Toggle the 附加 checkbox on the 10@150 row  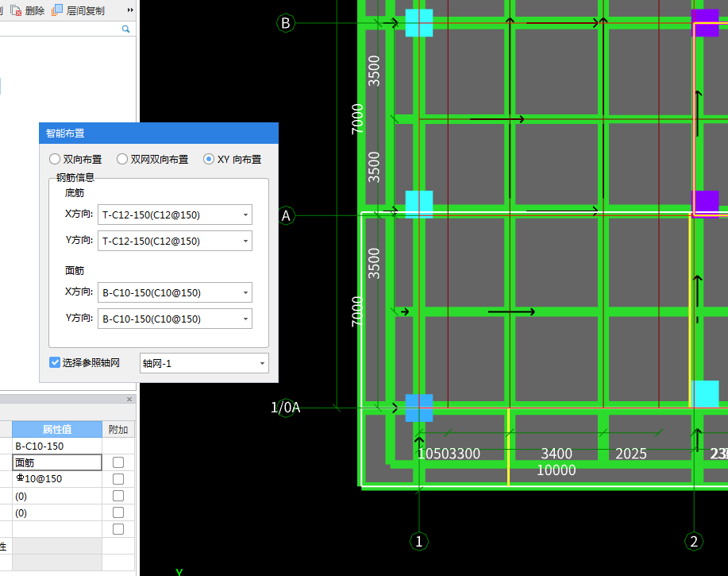tap(118, 479)
